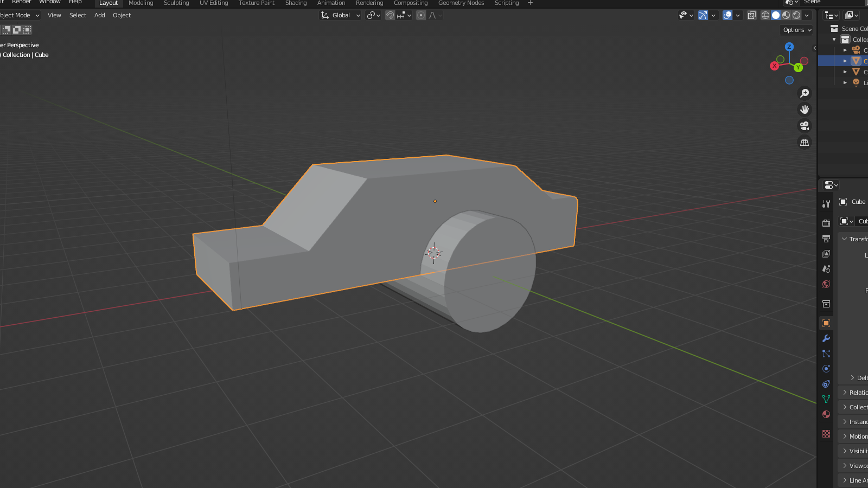Select the Light object icon in outliner
The height and width of the screenshot is (488, 868).
click(856, 82)
